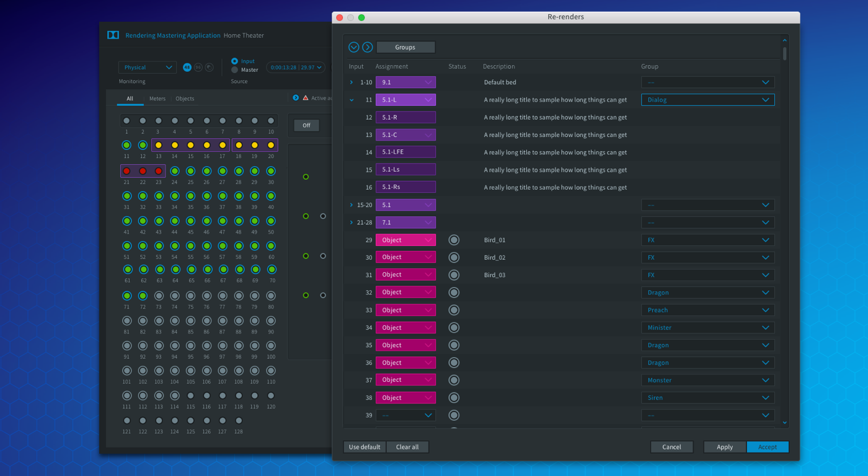
Task: Expand the input 21-28 row
Action: pyautogui.click(x=352, y=223)
